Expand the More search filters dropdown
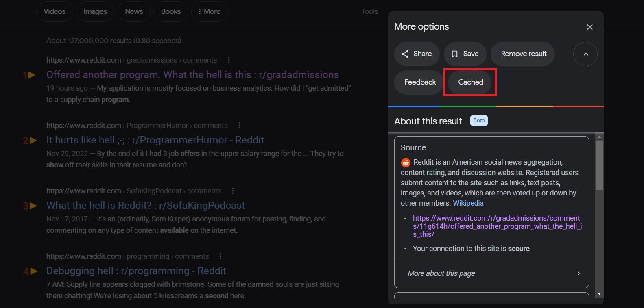644x308 pixels. [210, 11]
